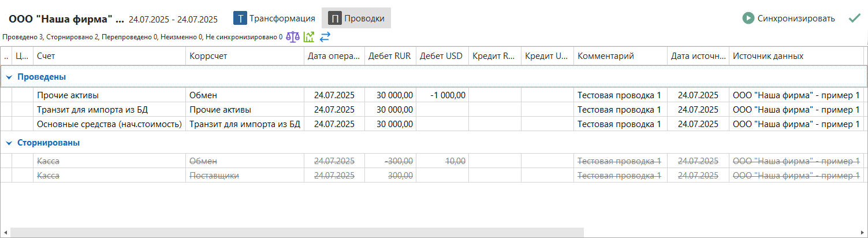
Task: Click the green chart icon
Action: (x=309, y=37)
